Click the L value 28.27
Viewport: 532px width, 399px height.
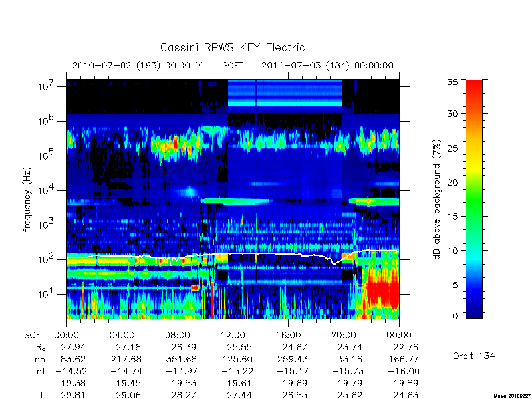tap(184, 395)
